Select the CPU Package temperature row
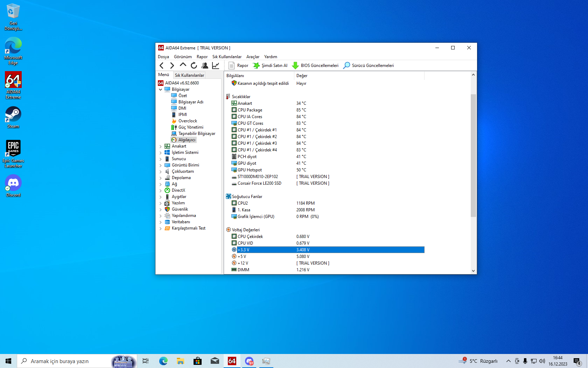The image size is (588, 368). 250,110
